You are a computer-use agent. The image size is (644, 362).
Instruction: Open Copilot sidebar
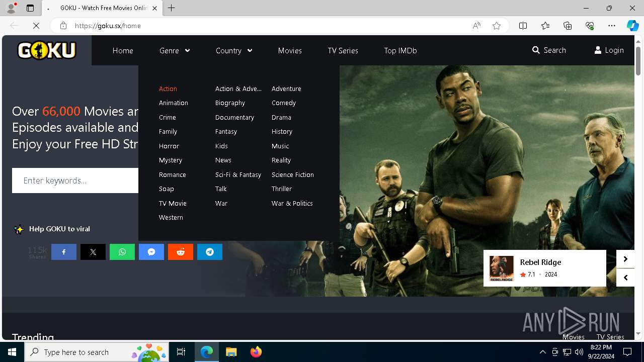(x=632, y=26)
